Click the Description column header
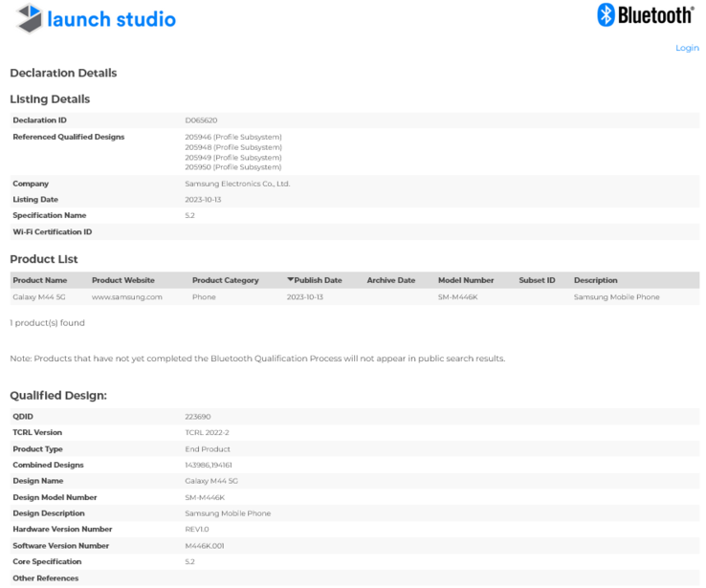This screenshot has height=588, width=706. pyautogui.click(x=595, y=280)
